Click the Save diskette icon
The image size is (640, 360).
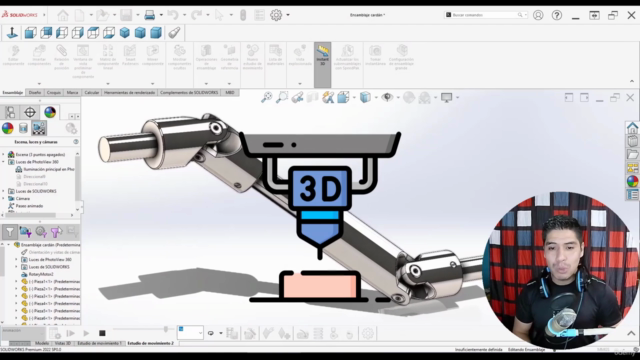[x=126, y=15]
